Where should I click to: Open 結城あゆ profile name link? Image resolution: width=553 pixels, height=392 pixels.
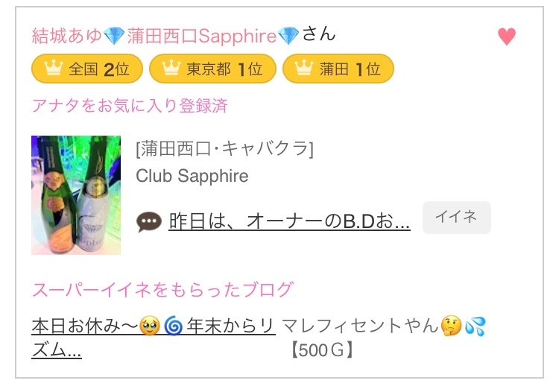[x=165, y=36]
